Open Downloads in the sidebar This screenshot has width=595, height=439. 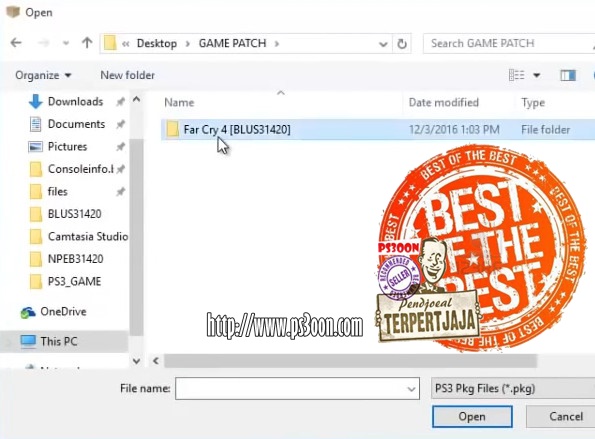[76, 101]
